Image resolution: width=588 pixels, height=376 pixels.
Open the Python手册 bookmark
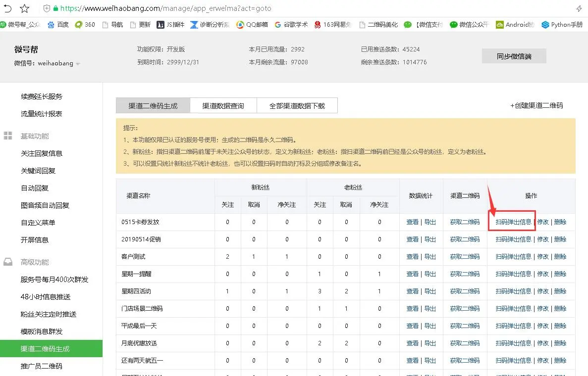(562, 25)
